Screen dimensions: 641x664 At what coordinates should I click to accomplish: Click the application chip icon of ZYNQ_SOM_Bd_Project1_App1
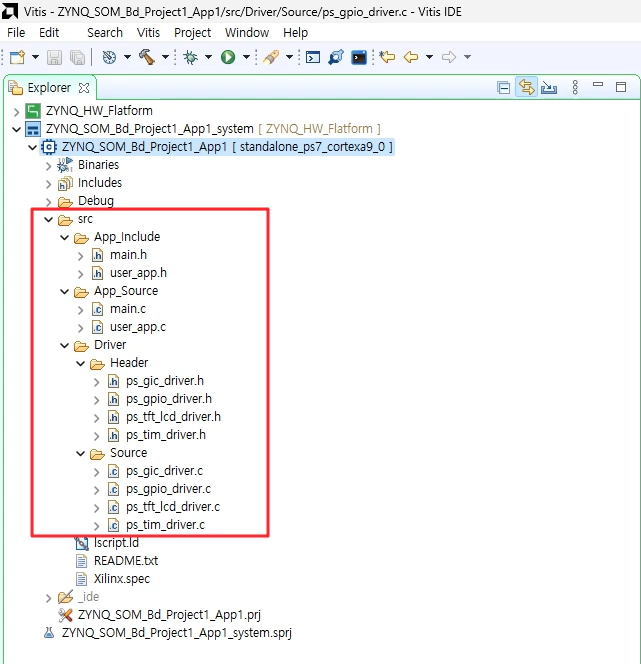pos(49,147)
